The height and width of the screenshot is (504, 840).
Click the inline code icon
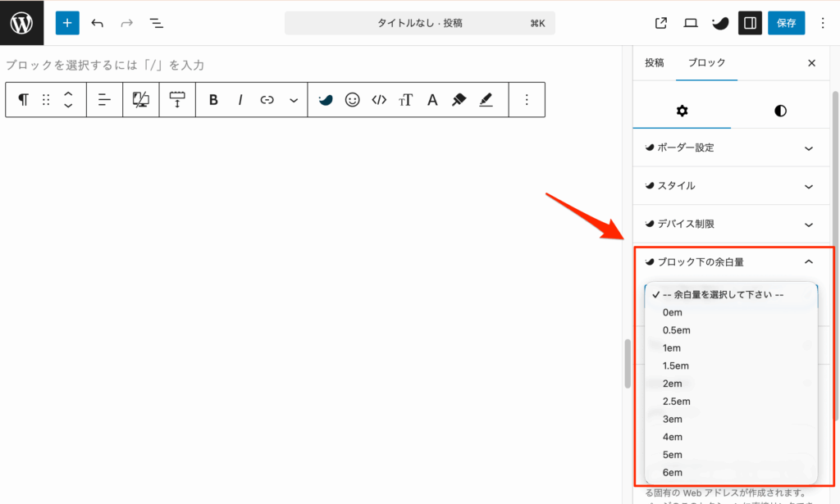(x=378, y=100)
